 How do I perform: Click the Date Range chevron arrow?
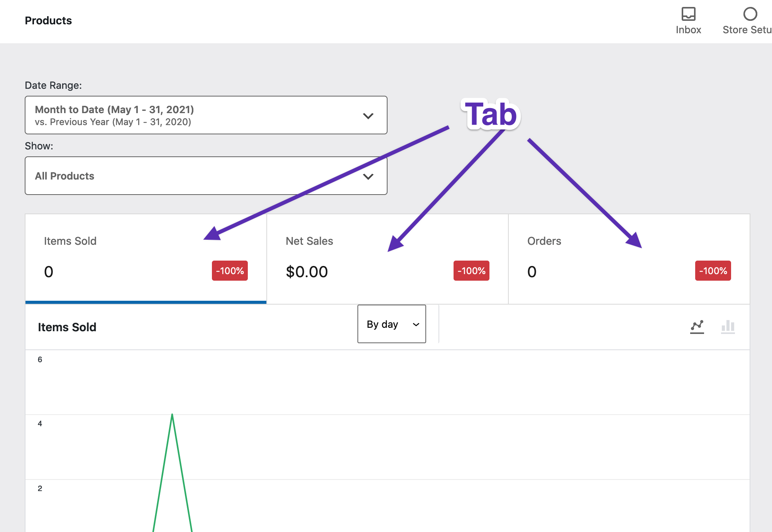pos(368,115)
